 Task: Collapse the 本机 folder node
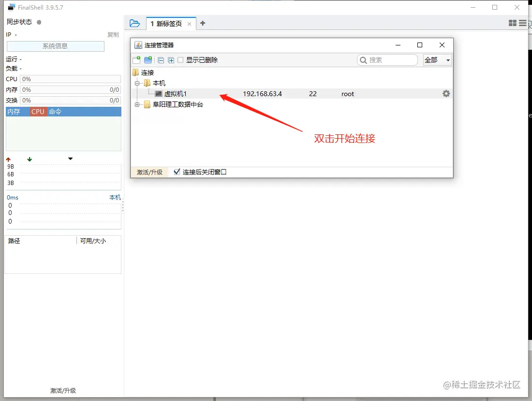click(137, 83)
